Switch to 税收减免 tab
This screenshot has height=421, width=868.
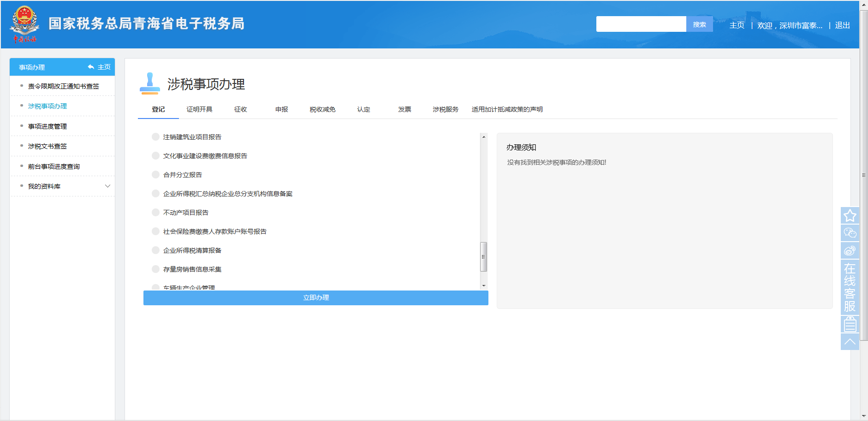point(322,109)
